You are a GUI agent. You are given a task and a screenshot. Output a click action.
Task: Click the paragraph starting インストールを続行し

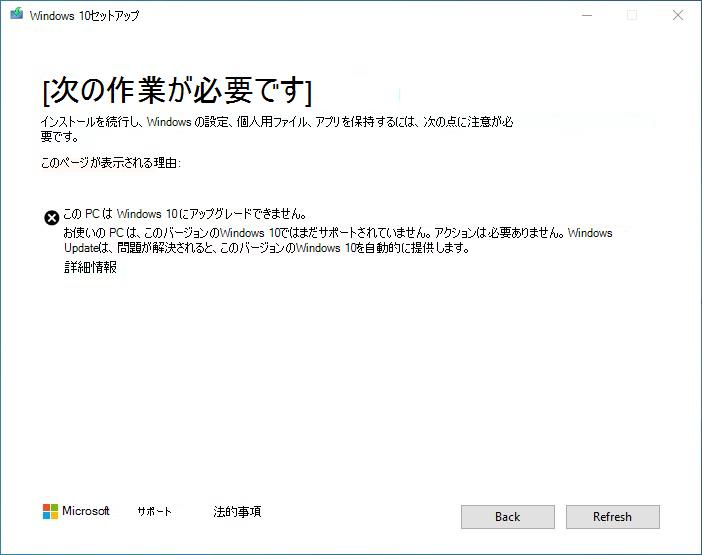[x=277, y=129]
